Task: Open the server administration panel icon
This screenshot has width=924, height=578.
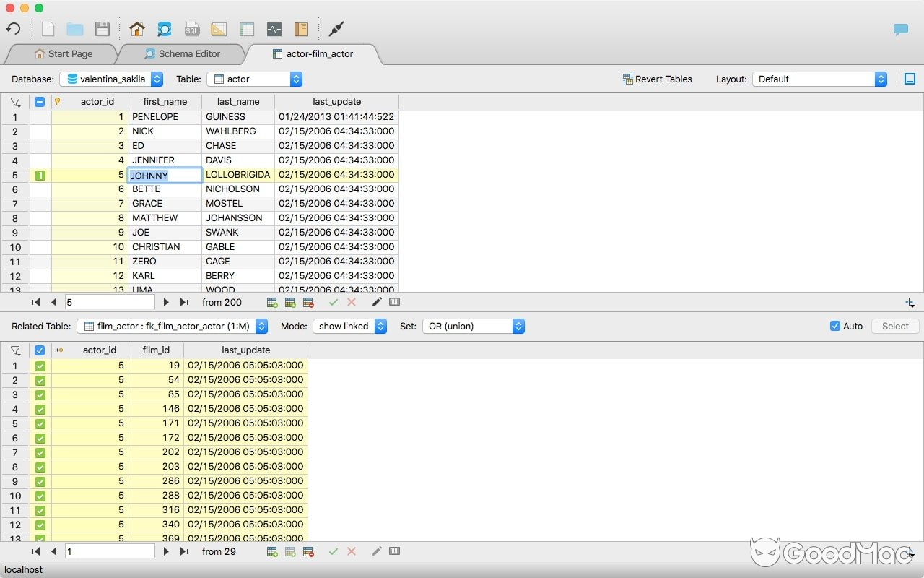Action: [274, 29]
